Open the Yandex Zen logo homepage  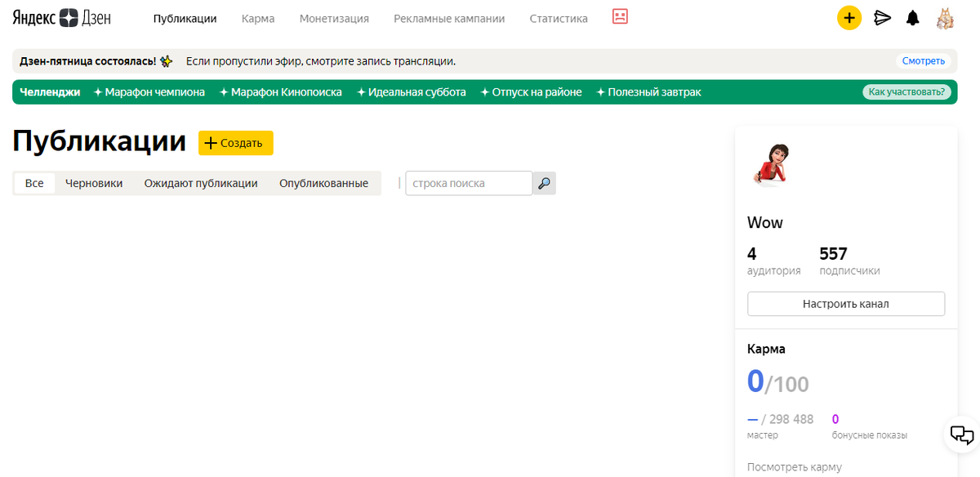[62, 18]
